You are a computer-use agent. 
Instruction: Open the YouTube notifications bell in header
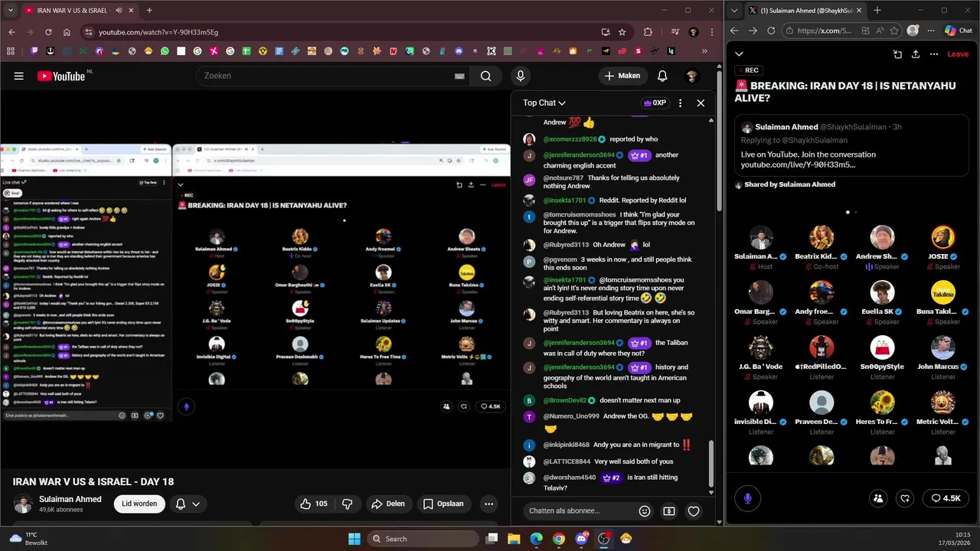click(662, 76)
